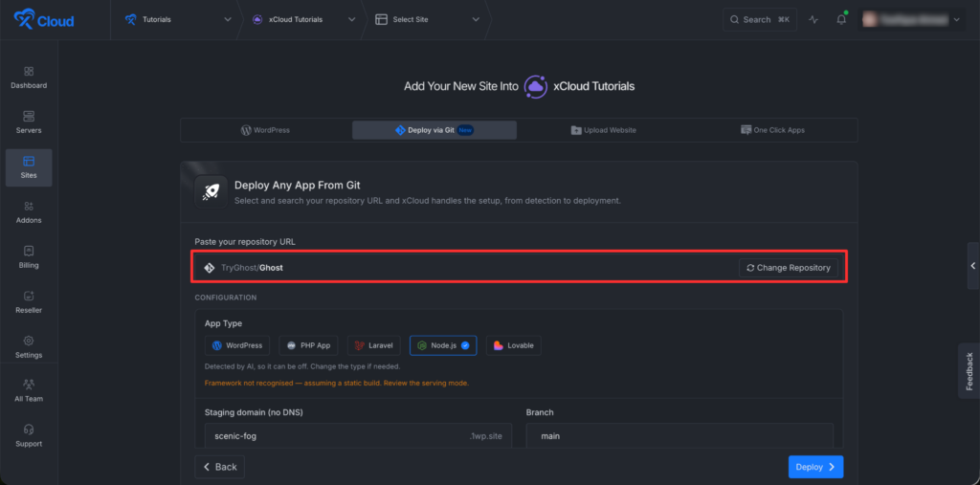Choose PHP App type

pyautogui.click(x=309, y=345)
